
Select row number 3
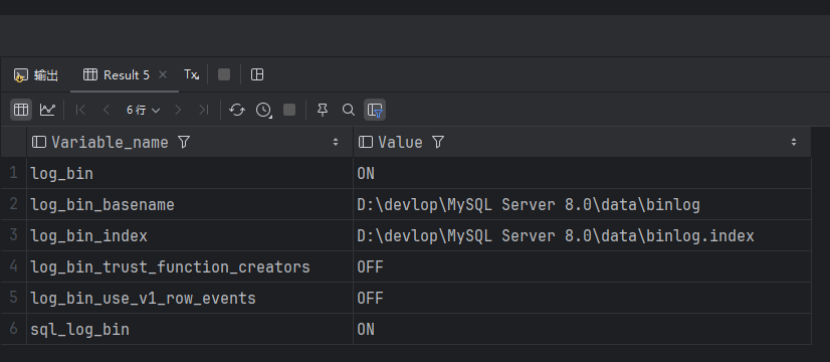pyautogui.click(x=13, y=236)
